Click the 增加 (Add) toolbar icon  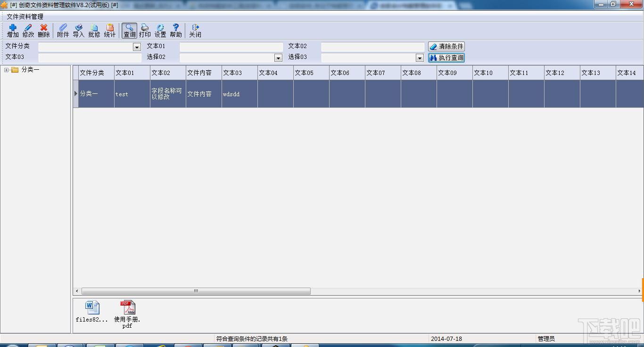[13, 31]
